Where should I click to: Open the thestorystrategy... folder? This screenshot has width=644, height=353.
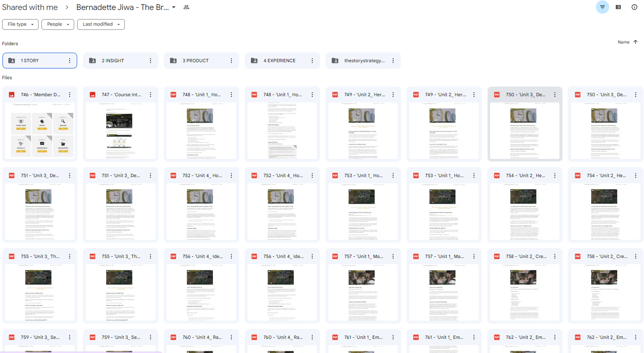[363, 61]
